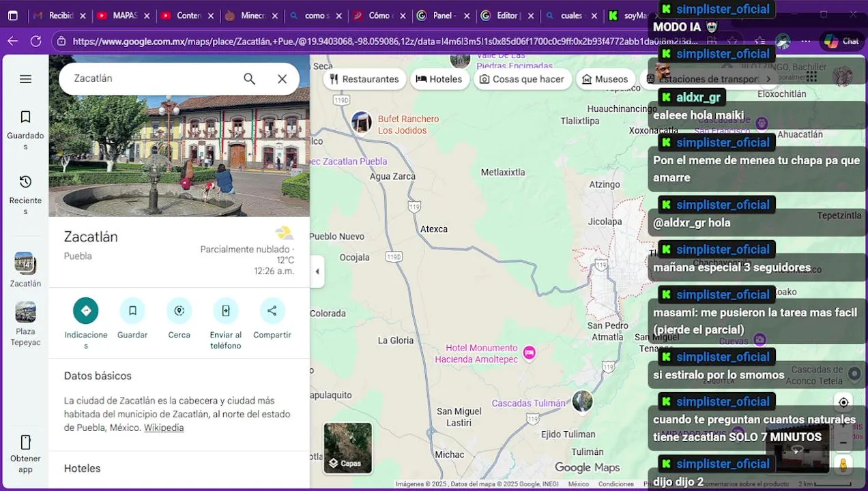Select the Hoteles filter chip

click(x=439, y=79)
